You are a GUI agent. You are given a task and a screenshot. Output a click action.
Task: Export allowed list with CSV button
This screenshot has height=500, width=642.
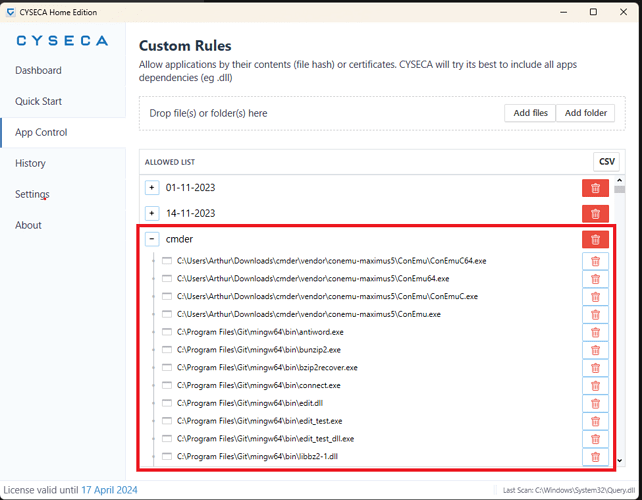pyautogui.click(x=606, y=161)
